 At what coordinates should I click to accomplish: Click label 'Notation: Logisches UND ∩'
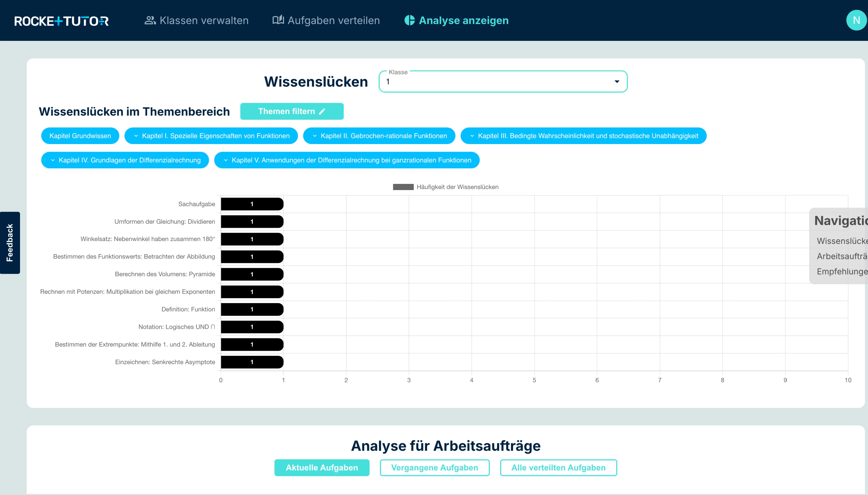[x=177, y=327]
